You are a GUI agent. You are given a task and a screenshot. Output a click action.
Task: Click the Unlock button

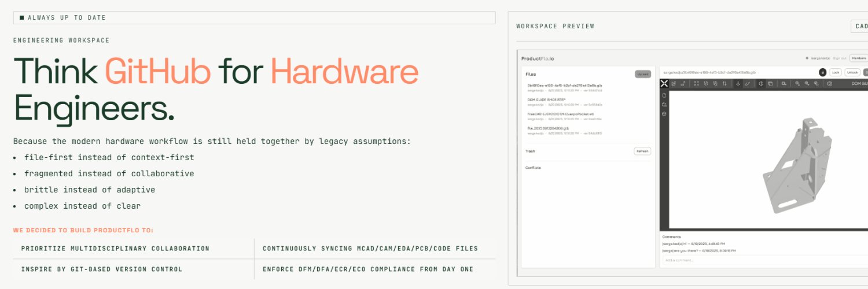click(x=852, y=72)
